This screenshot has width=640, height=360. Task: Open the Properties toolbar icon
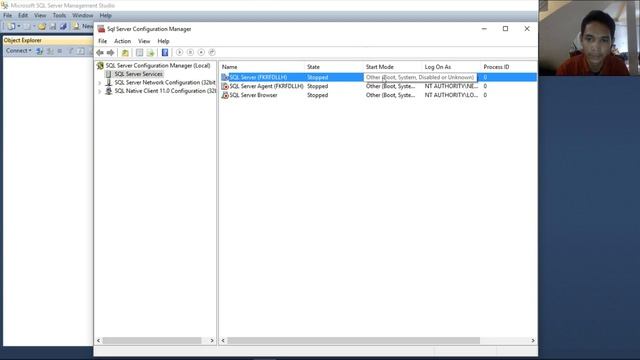(x=140, y=53)
